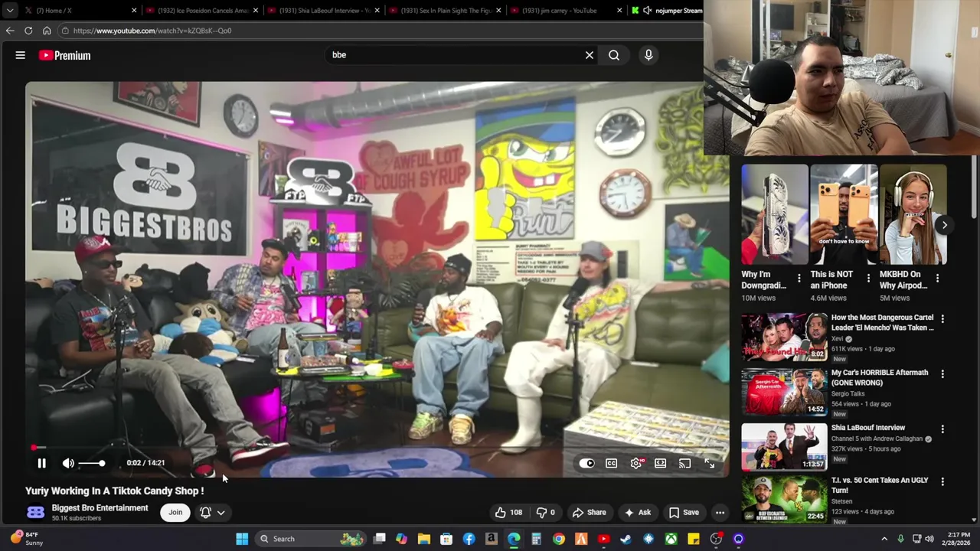Screen dimensions: 980x551
Task: Run search with magnifier button
Action: pyautogui.click(x=614, y=55)
